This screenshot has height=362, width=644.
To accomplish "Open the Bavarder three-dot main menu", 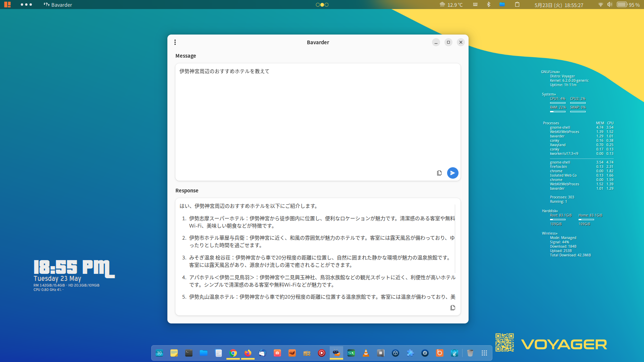I will click(175, 42).
